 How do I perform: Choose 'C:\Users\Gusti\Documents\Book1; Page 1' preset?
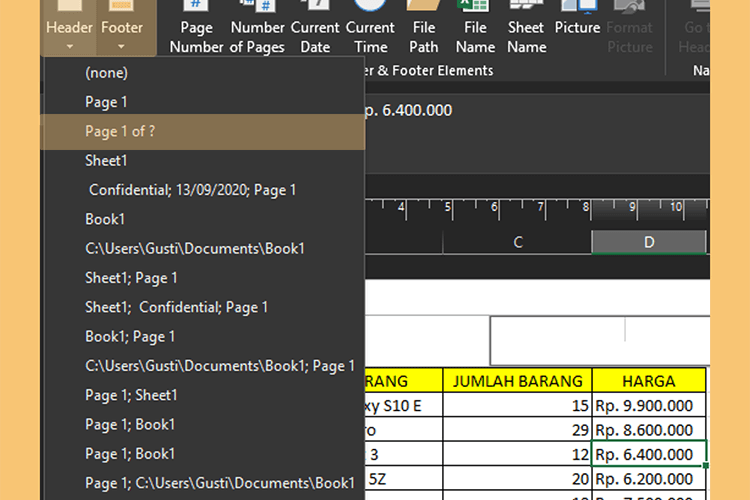(205, 366)
